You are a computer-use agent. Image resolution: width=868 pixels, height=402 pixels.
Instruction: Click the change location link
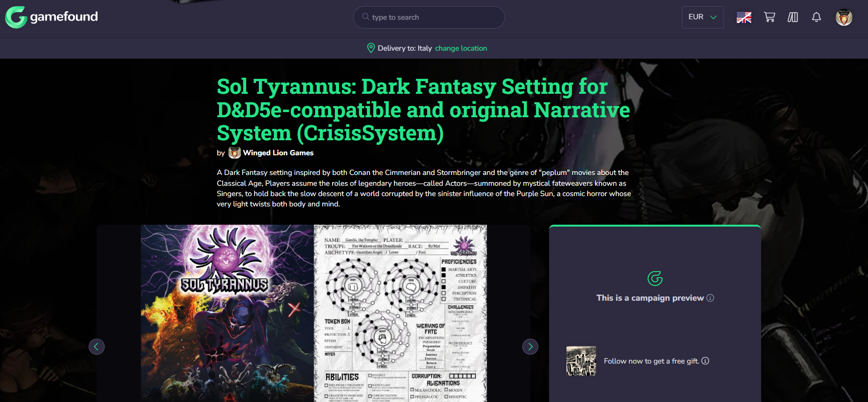[461, 48]
